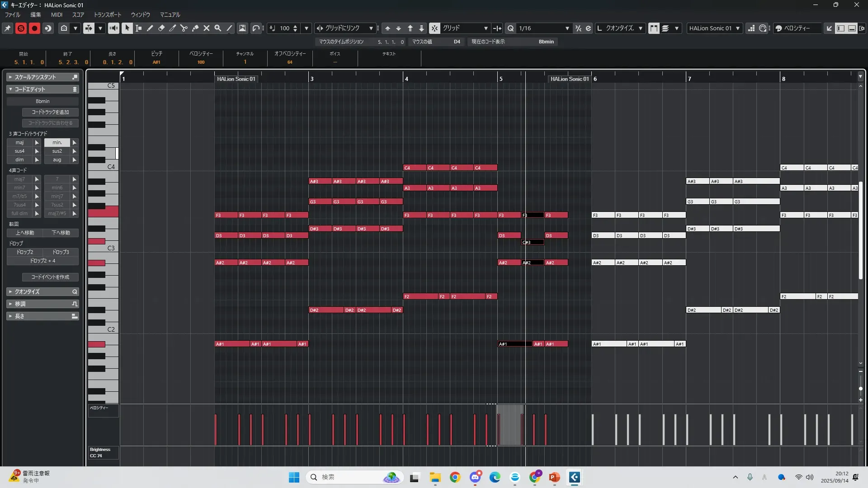Select the Line draw tool

pos(229,28)
